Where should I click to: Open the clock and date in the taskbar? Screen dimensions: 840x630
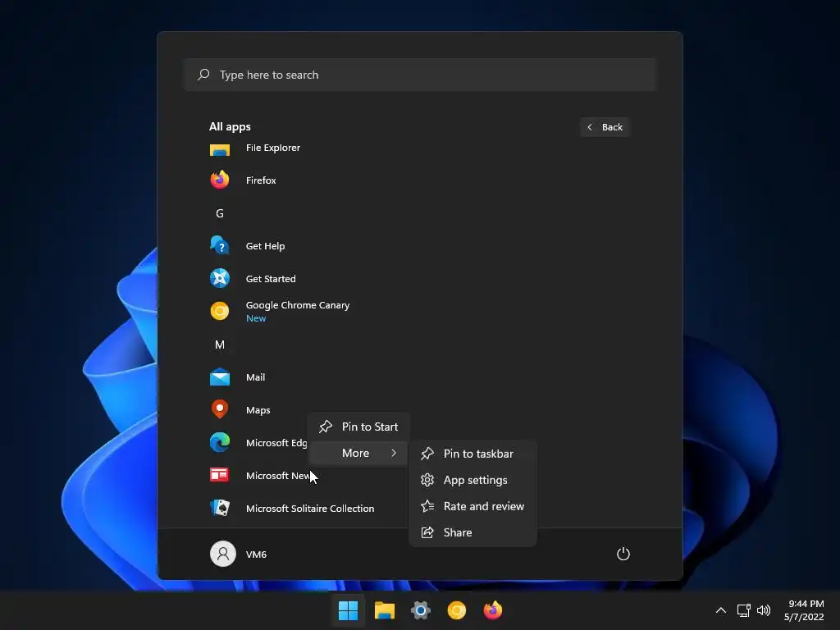[x=805, y=610]
